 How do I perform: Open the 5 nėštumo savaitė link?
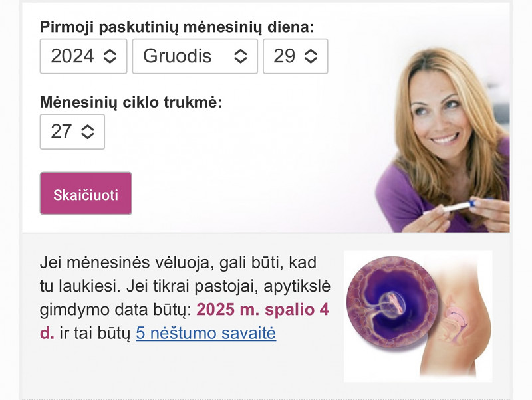point(206,333)
